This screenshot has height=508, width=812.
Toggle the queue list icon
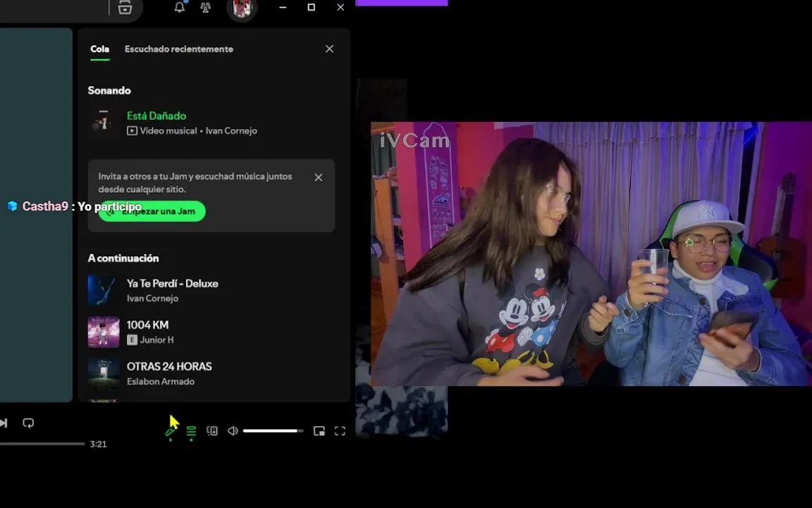[x=191, y=431]
